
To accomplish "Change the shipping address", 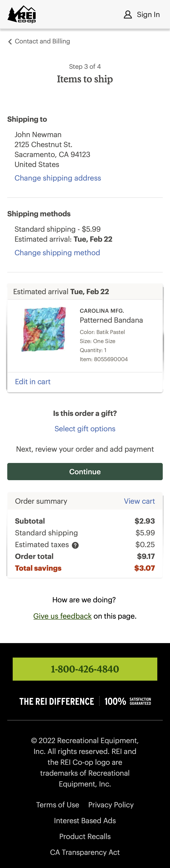I will click(58, 178).
